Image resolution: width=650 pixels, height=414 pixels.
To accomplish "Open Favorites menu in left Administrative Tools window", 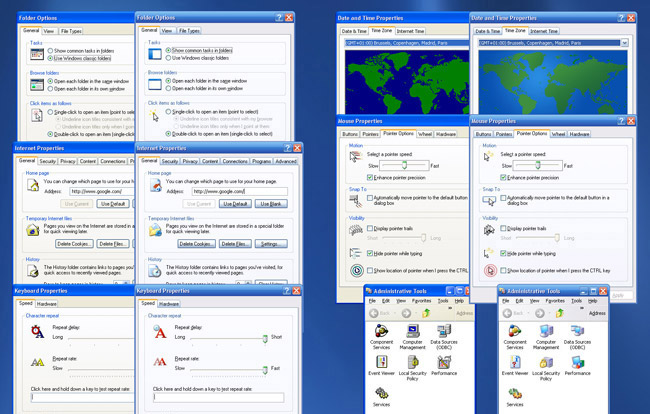I will (x=421, y=301).
